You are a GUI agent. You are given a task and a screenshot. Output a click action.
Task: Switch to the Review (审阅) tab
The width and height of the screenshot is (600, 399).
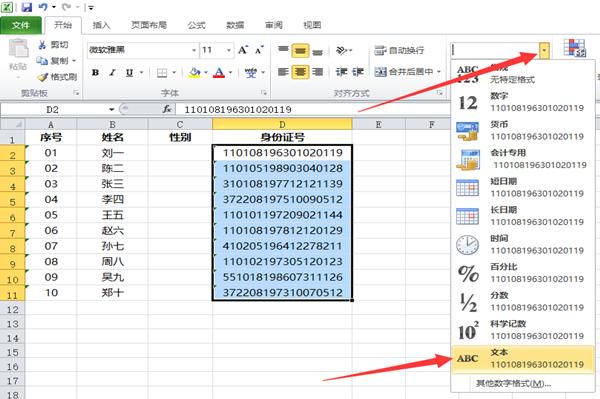pyautogui.click(x=274, y=25)
